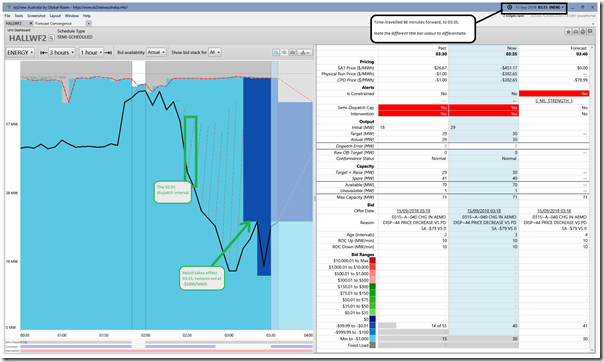The height and width of the screenshot is (362, 604).
Task: Click the -$99.99 to -$0.01 colour swatch
Action: point(372,326)
